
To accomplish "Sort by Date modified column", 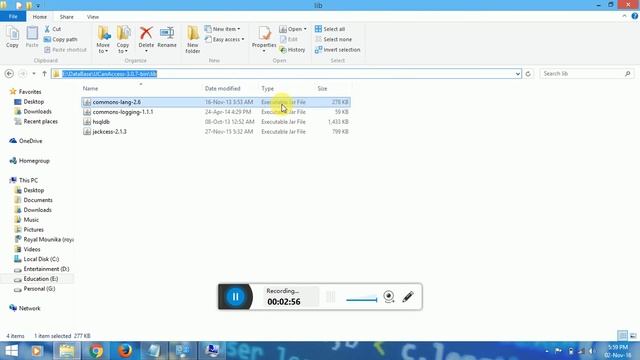I will pos(222,88).
